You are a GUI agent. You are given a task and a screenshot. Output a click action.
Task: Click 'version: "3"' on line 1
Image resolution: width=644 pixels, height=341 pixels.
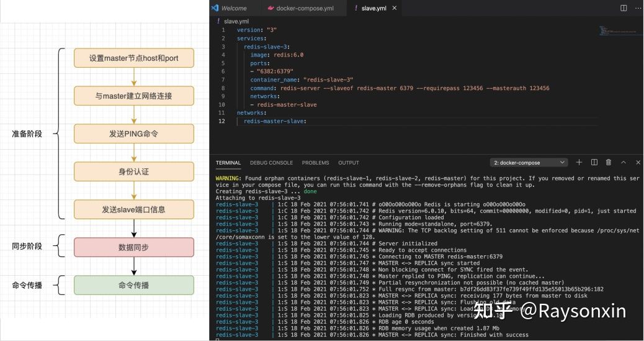click(x=257, y=30)
